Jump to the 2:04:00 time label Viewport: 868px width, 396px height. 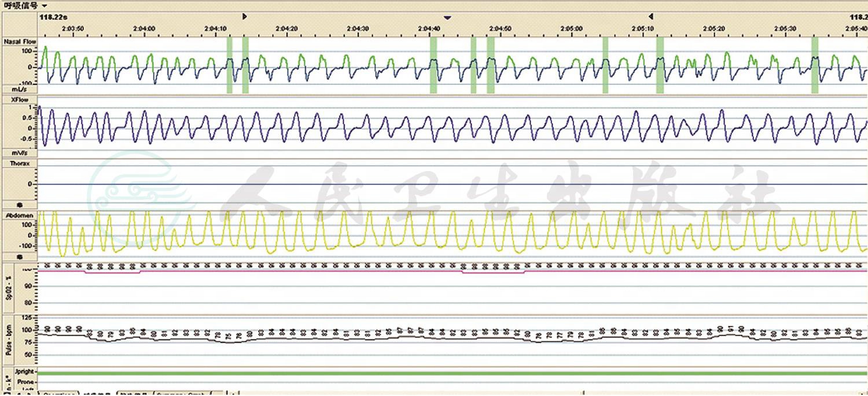(144, 28)
